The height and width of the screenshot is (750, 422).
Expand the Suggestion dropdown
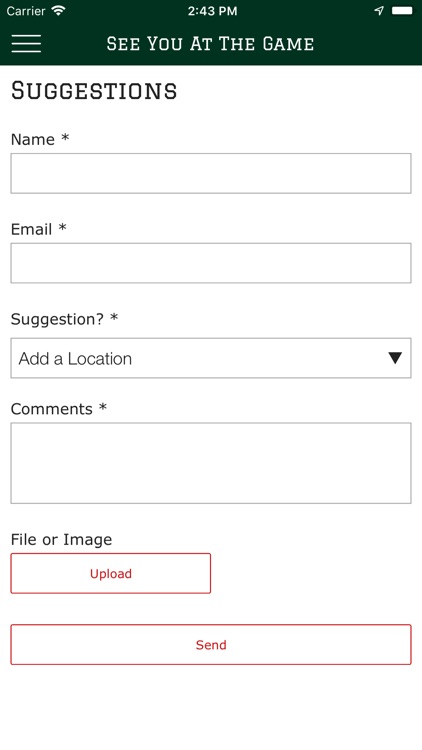(x=211, y=358)
